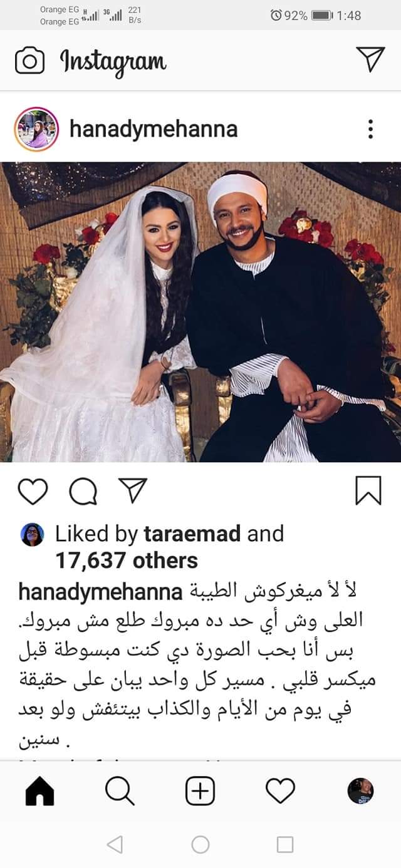Tap the Android home circle button
Image resolution: width=401 pixels, height=868 pixels.
click(200, 845)
